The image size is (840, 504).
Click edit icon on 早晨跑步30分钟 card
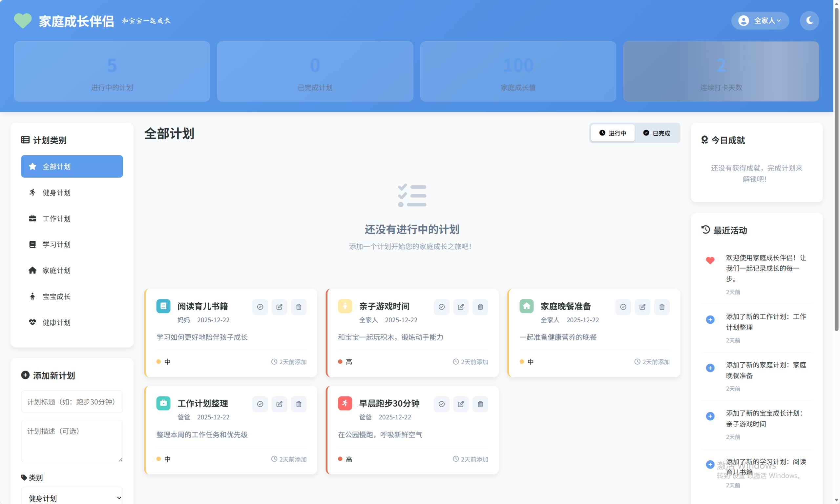tap(460, 404)
